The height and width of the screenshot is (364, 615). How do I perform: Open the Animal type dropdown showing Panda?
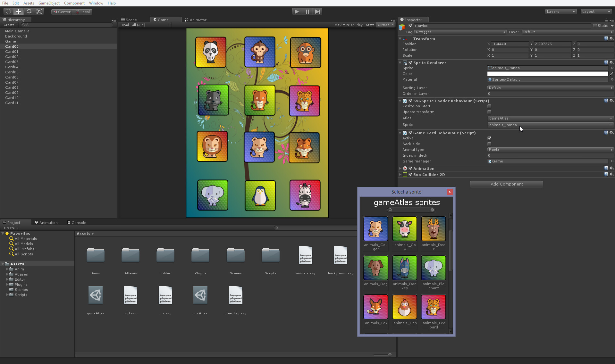pos(550,150)
